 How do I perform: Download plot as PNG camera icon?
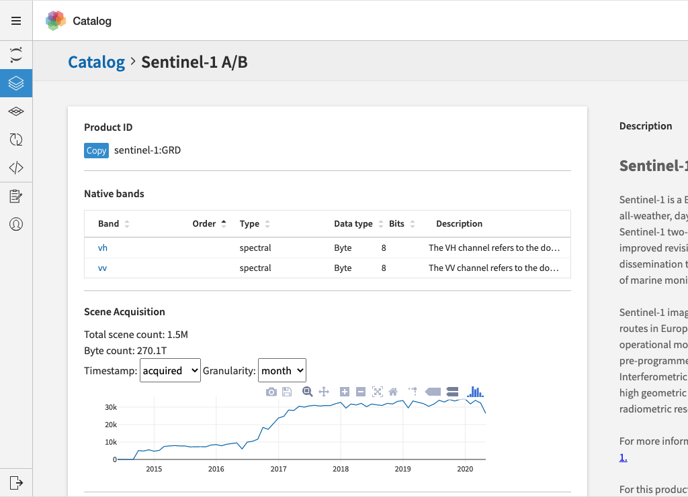[271, 392]
